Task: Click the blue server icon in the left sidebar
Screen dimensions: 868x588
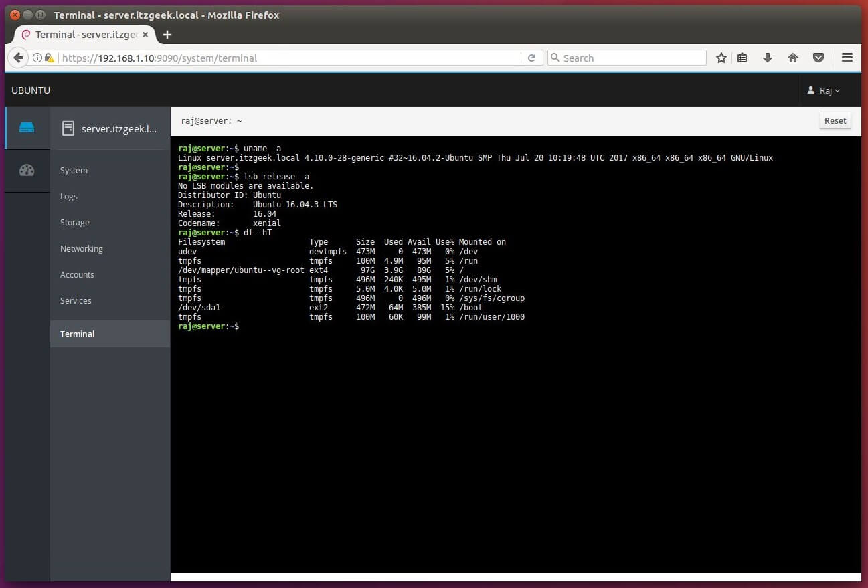Action: [27, 128]
